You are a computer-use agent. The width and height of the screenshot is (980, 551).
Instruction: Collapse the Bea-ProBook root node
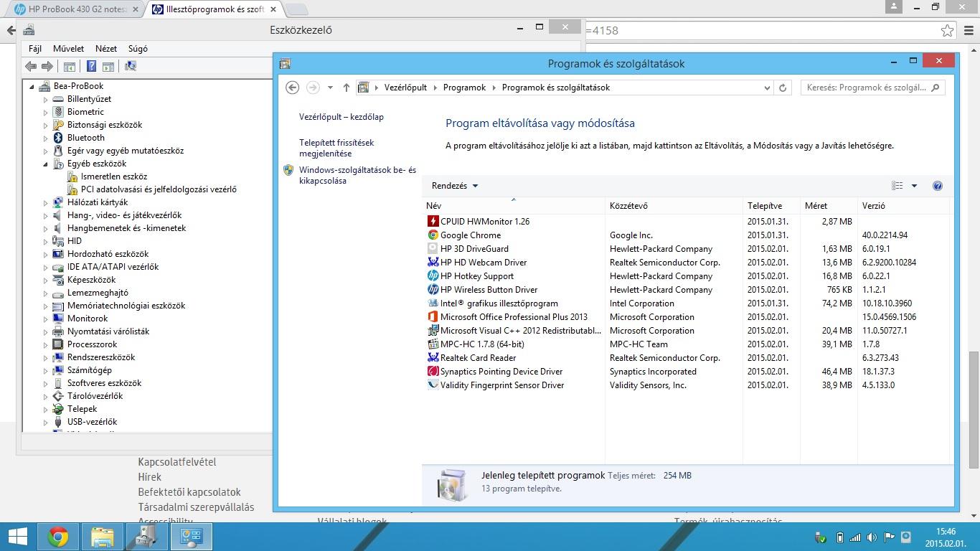[32, 87]
